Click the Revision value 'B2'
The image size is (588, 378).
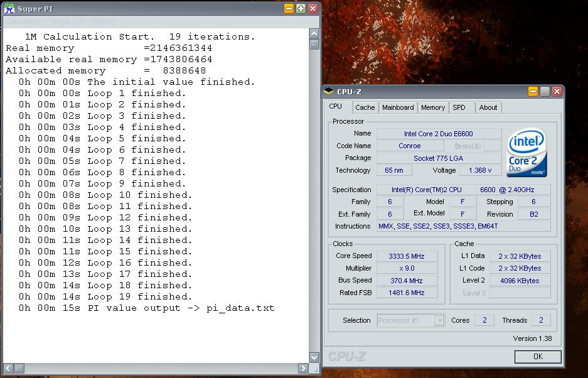coord(534,214)
